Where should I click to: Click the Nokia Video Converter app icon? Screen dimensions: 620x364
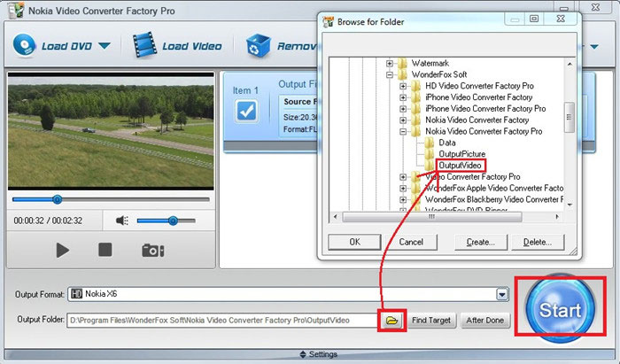[16, 10]
